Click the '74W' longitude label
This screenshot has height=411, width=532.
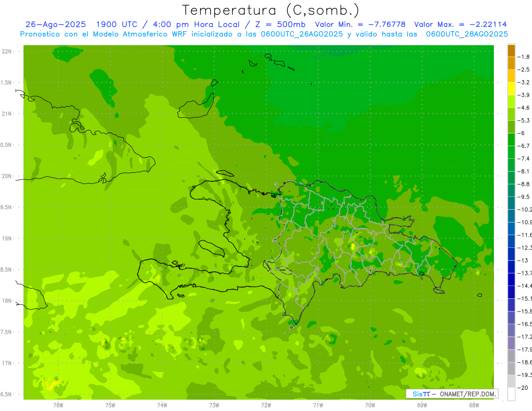(x=162, y=405)
